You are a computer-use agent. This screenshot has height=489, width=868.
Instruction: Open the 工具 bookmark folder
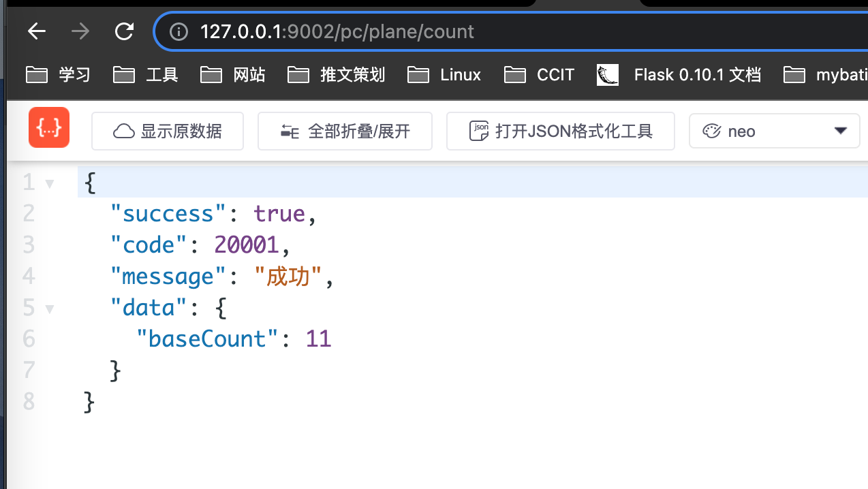pyautogui.click(x=146, y=75)
